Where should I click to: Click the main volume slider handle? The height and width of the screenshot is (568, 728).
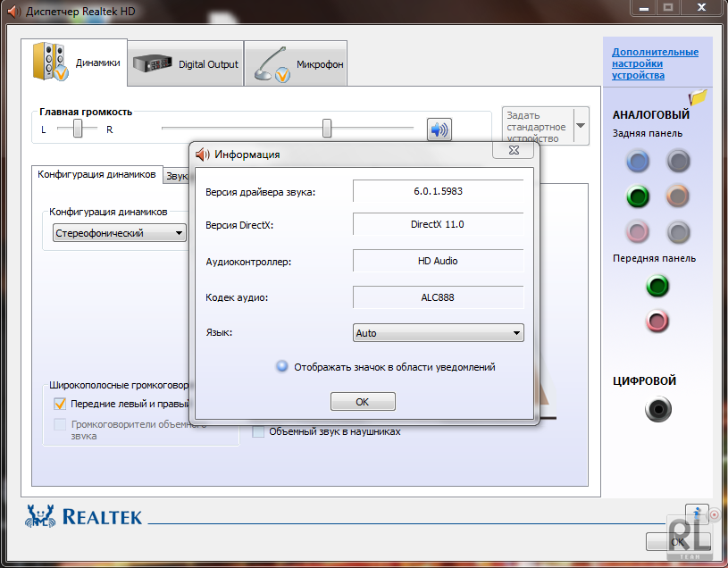[x=327, y=129]
